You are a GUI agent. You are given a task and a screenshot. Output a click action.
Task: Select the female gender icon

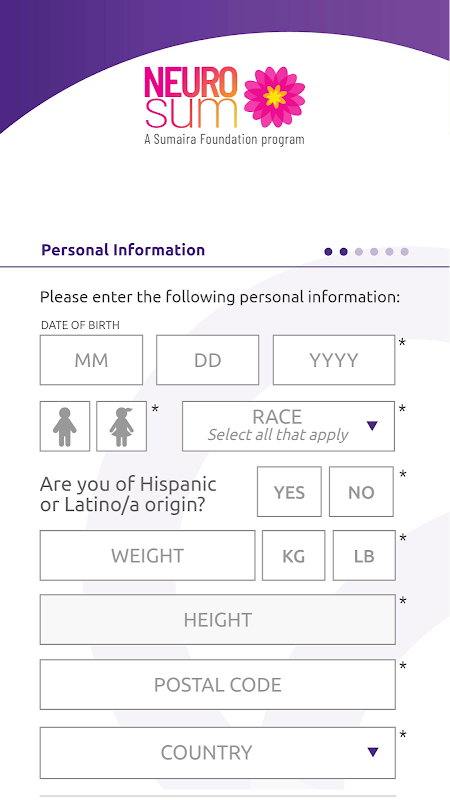point(121,426)
